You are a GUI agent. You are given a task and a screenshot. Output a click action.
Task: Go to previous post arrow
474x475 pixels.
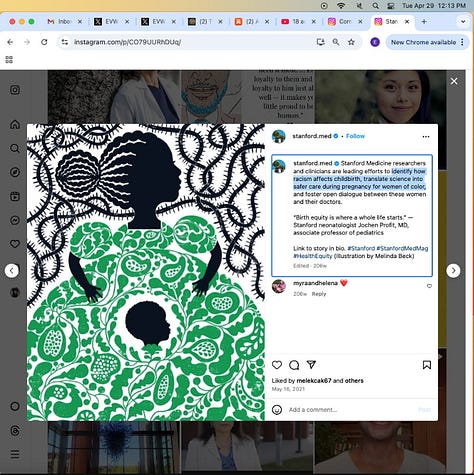[x=12, y=271]
